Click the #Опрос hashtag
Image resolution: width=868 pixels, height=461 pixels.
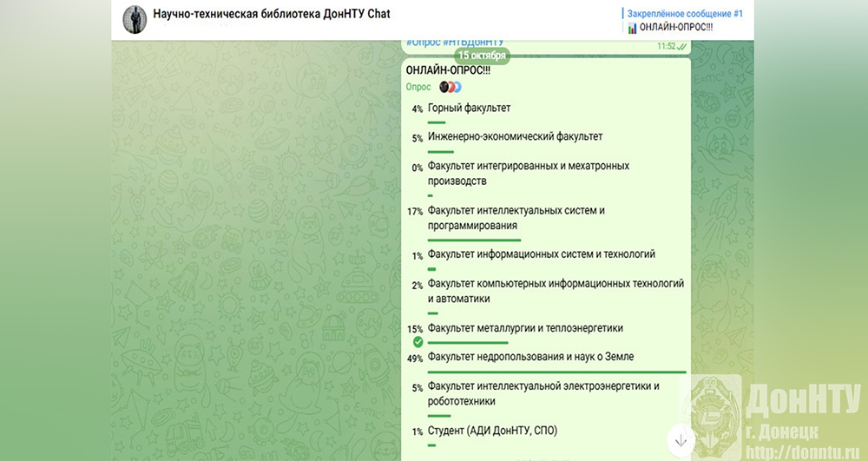[422, 42]
